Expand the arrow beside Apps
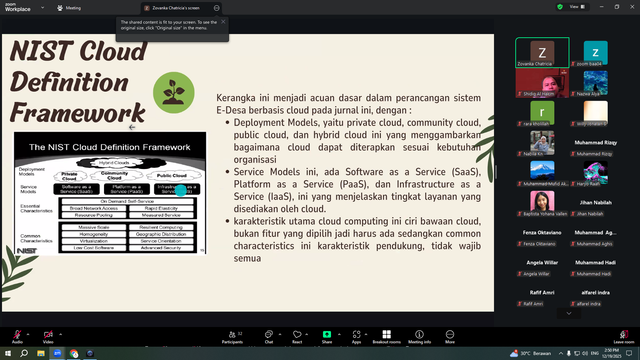Screen dimensions: 640x360 click(x=366, y=334)
